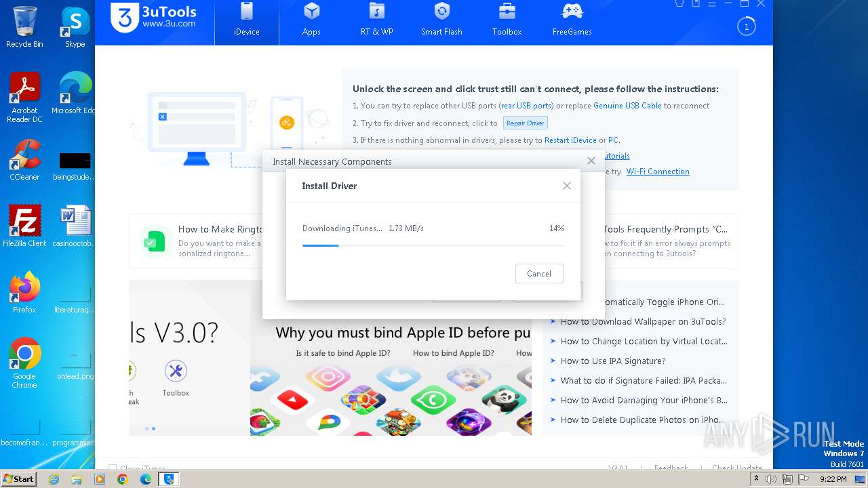Image resolution: width=868 pixels, height=488 pixels.
Task: Open Internet Explorer from the taskbar
Action: (x=54, y=479)
